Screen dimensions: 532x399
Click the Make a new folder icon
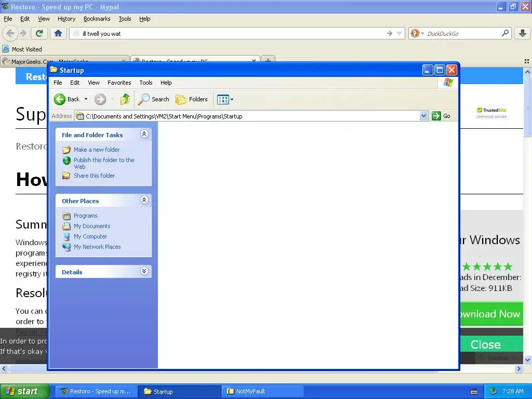(66, 150)
